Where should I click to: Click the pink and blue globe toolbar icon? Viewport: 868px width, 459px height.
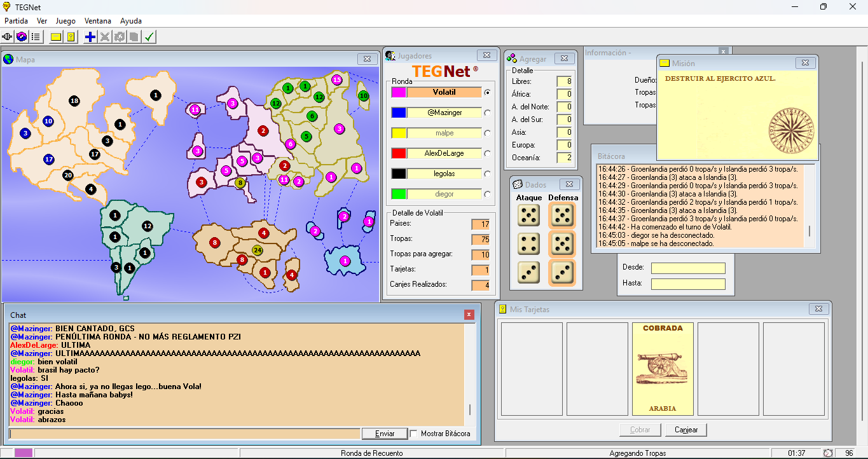tap(22, 37)
